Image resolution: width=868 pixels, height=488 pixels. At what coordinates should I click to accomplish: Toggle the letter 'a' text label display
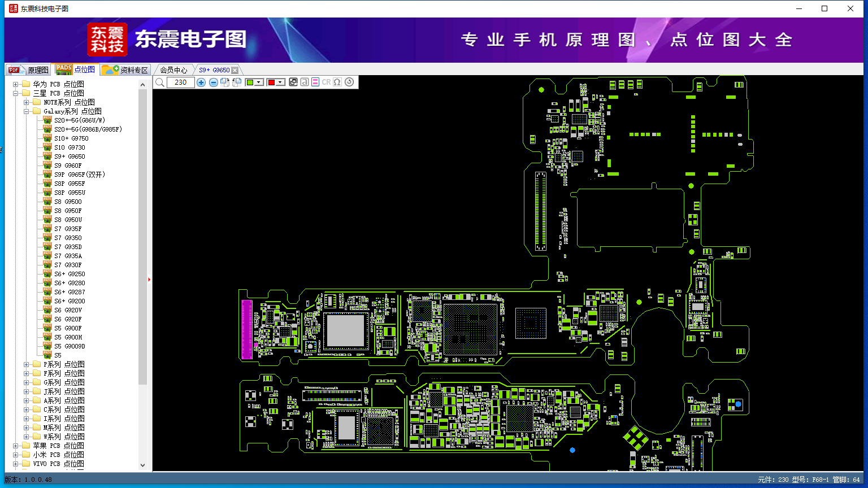click(304, 82)
